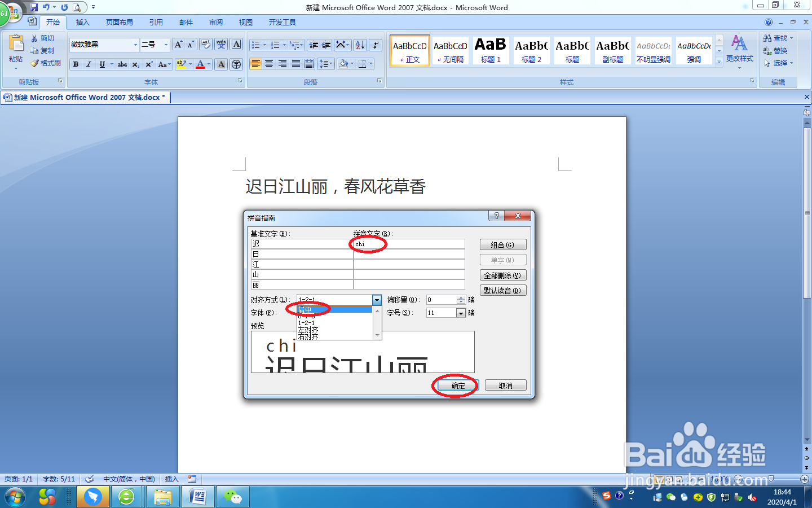
Task: Switch to the 引用 ribbon tab
Action: tap(156, 23)
